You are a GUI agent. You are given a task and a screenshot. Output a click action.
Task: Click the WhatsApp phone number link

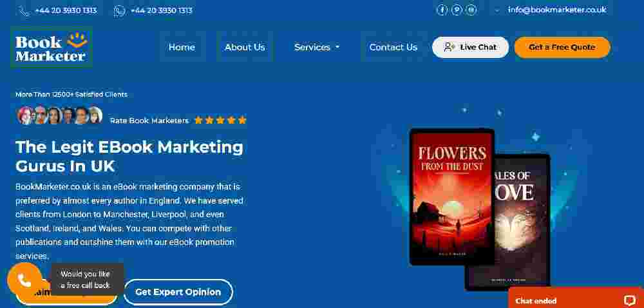coord(162,11)
